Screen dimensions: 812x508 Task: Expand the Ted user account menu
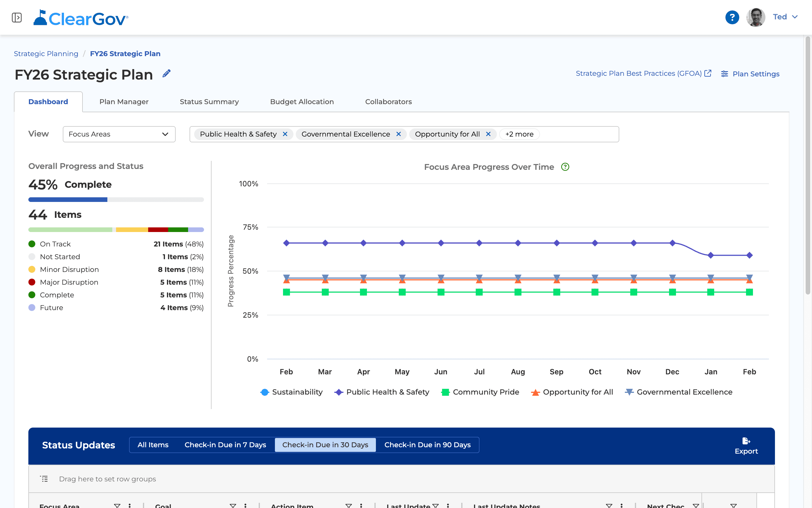785,16
